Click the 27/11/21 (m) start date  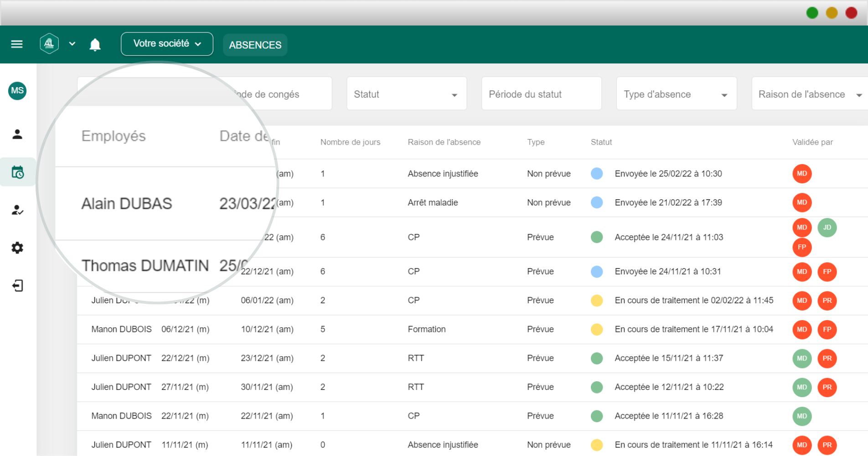coord(185,387)
